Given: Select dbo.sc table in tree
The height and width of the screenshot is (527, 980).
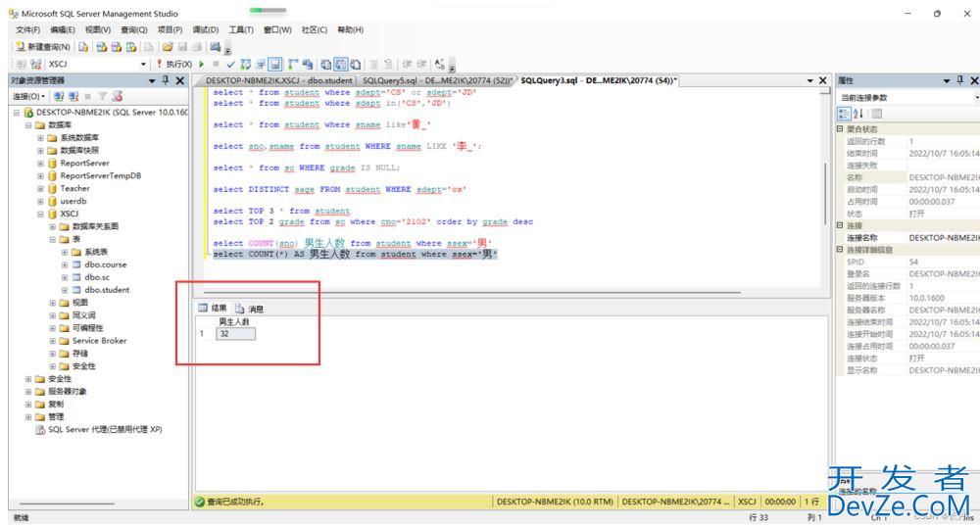Looking at the screenshot, I should [x=97, y=277].
